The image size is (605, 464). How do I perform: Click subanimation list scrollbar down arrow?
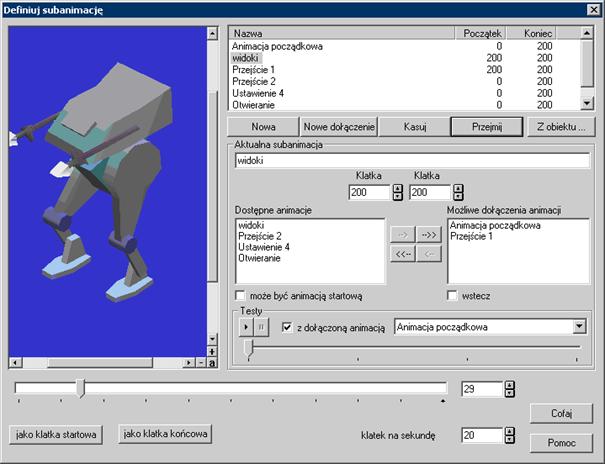click(587, 103)
